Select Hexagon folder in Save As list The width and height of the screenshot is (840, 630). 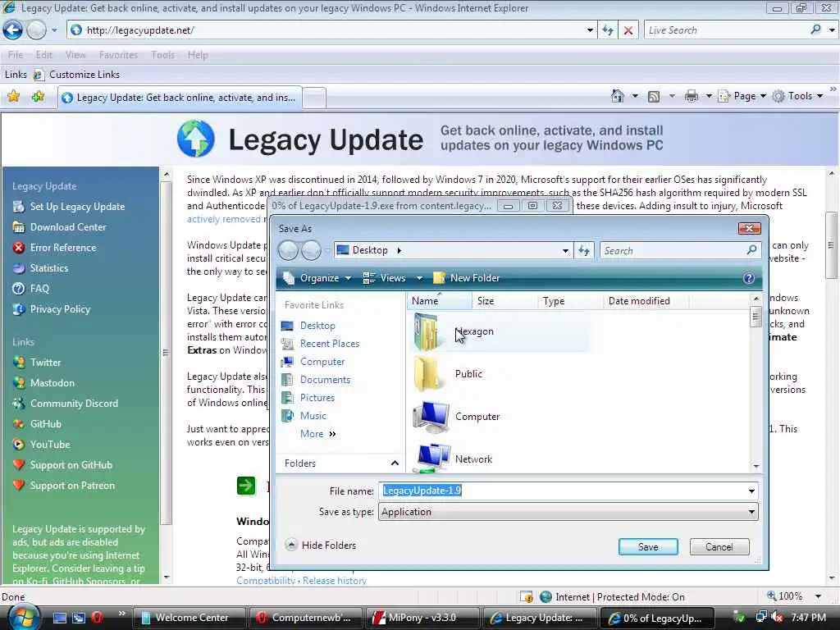pyautogui.click(x=501, y=331)
